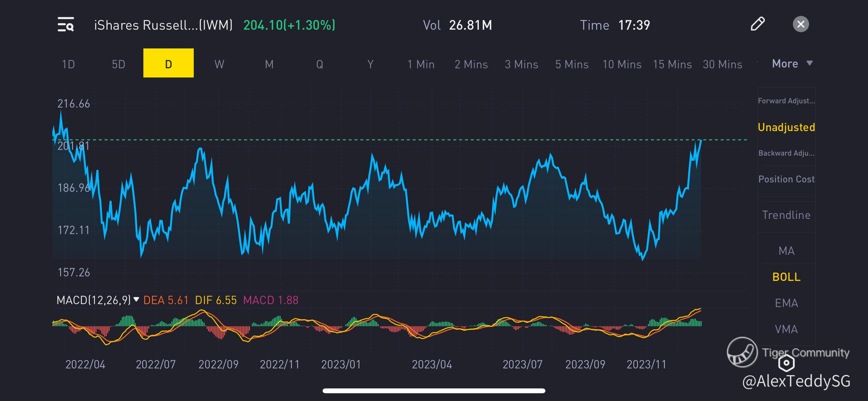Tap the screenshot camera icon near watermark

pyautogui.click(x=786, y=363)
